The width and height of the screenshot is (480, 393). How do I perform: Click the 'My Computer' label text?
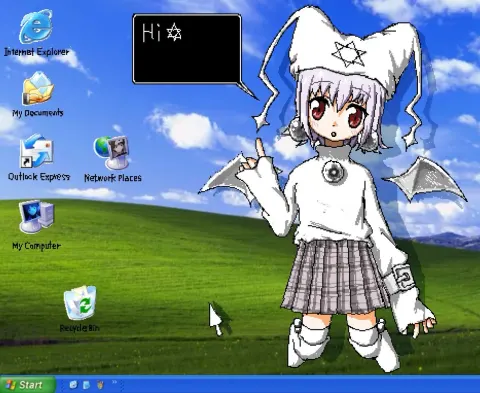click(x=36, y=246)
